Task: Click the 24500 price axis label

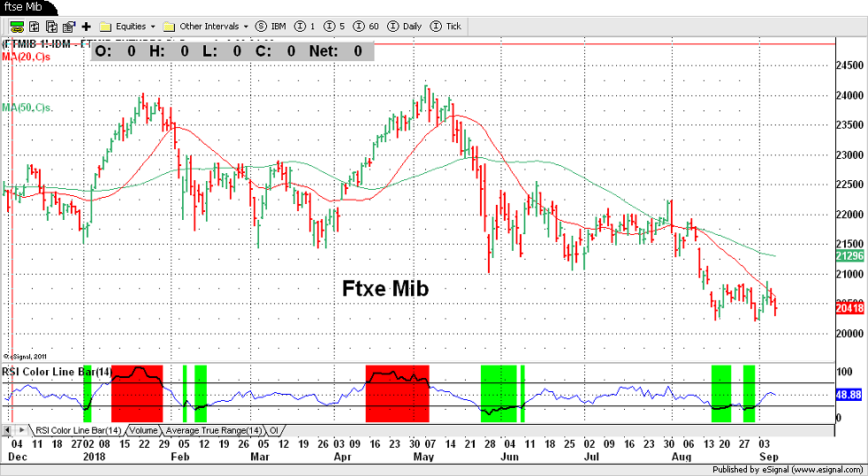Action: 849,65
